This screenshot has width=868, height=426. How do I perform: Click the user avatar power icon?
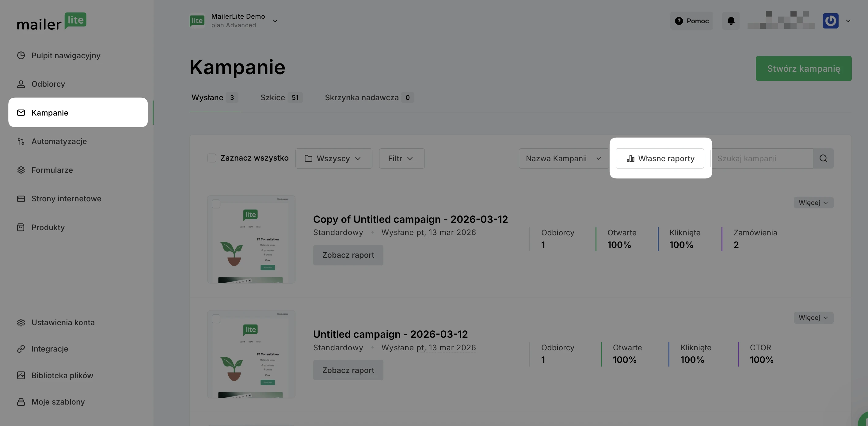[830, 21]
